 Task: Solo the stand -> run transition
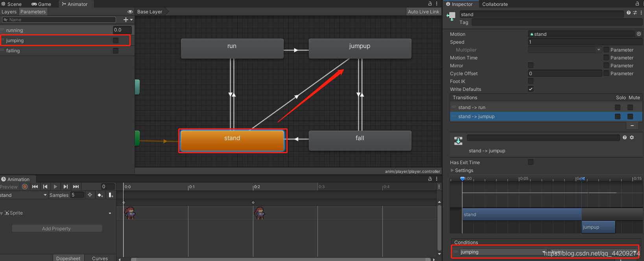618,107
